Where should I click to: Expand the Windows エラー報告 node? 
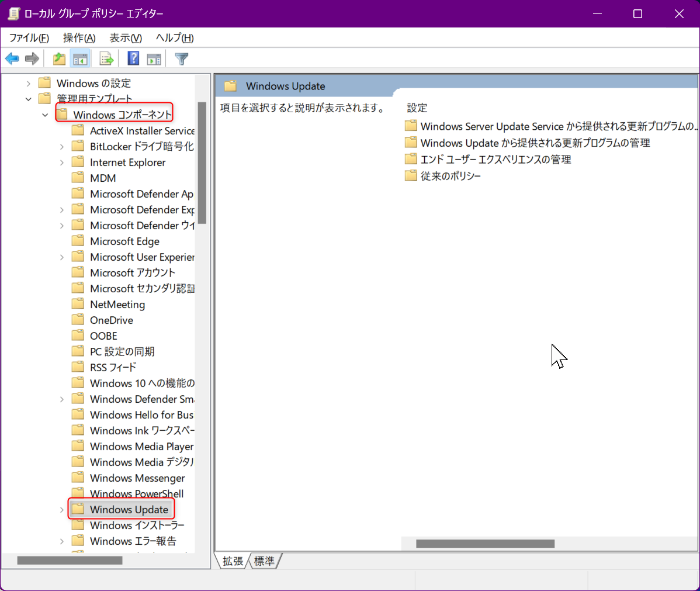click(62, 541)
